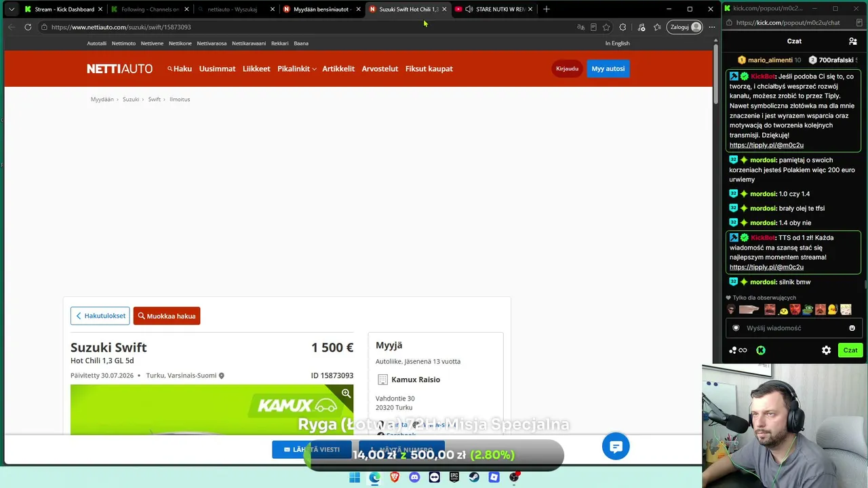Viewport: 868px width, 488px height.
Task: Click Muokkaa hakua button
Action: 167,316
